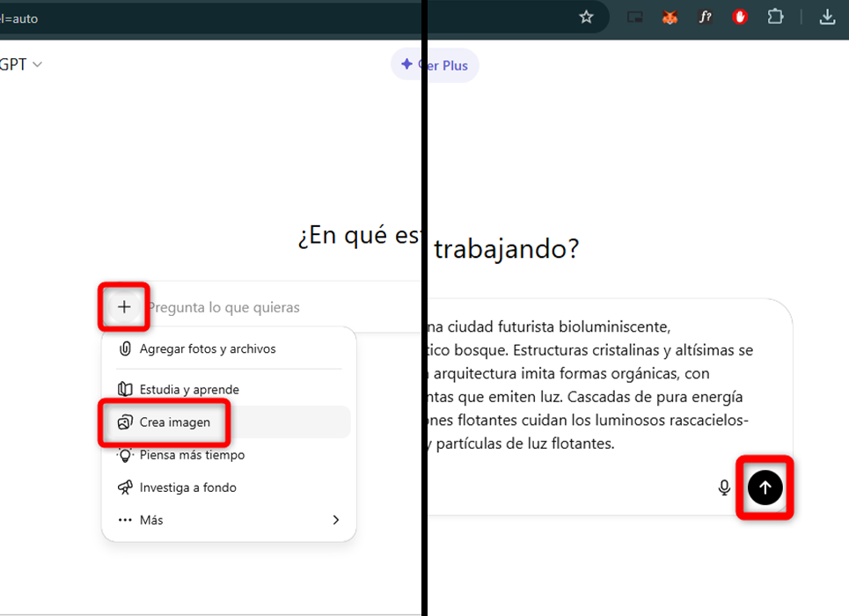Open the browser extensions puzzle icon

[x=775, y=16]
